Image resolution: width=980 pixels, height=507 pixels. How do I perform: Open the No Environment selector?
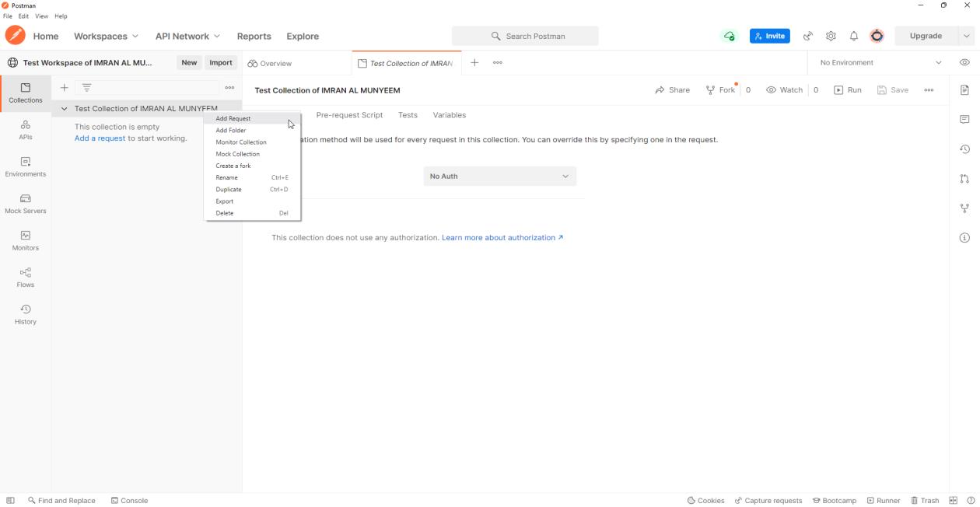[x=880, y=62]
